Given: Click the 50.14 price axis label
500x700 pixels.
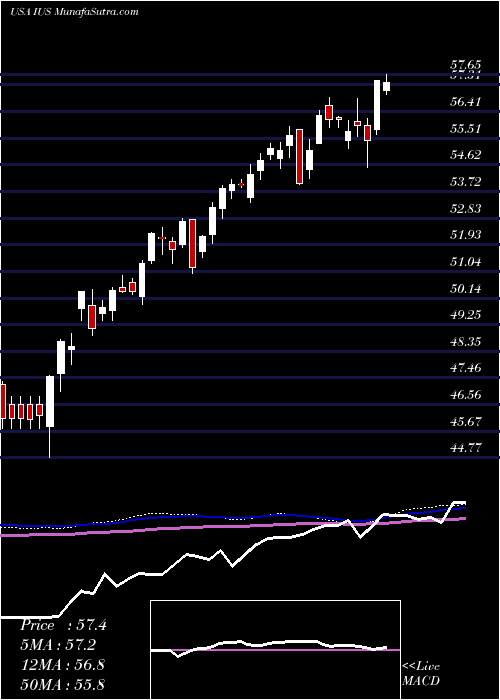Looking at the screenshot, I should pyautogui.click(x=466, y=289).
